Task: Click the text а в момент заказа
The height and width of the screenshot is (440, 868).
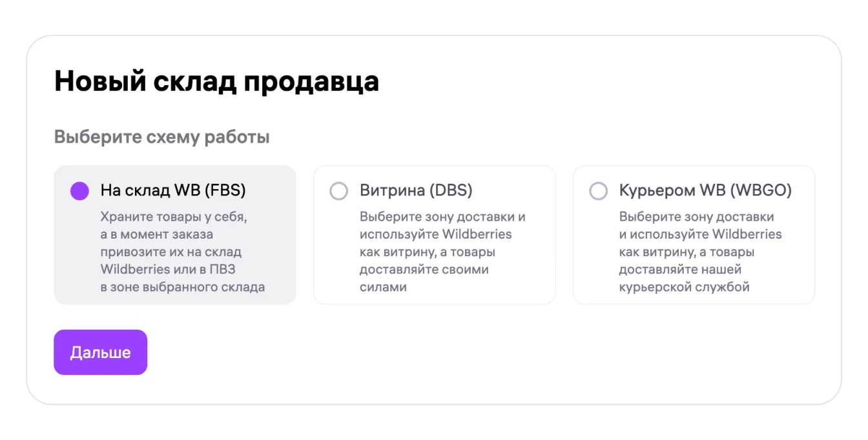Action: point(157,234)
